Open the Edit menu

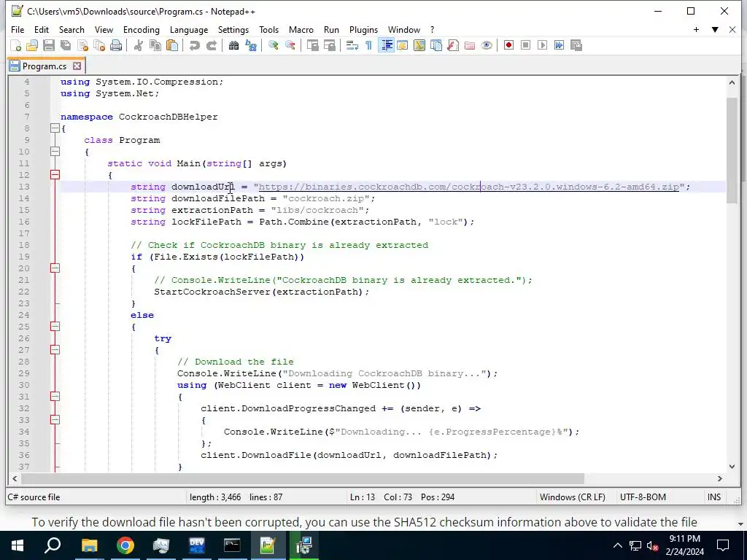(x=42, y=29)
